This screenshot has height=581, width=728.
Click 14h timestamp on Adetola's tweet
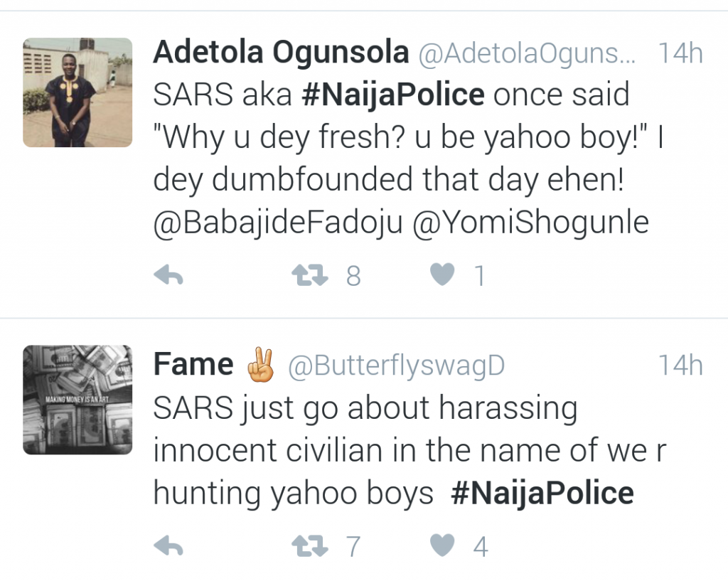(680, 54)
